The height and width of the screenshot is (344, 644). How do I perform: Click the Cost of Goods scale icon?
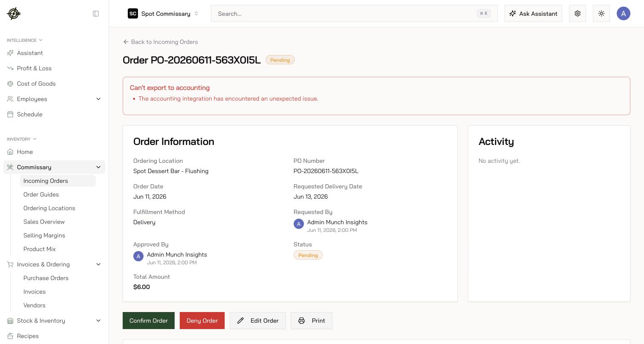click(10, 84)
